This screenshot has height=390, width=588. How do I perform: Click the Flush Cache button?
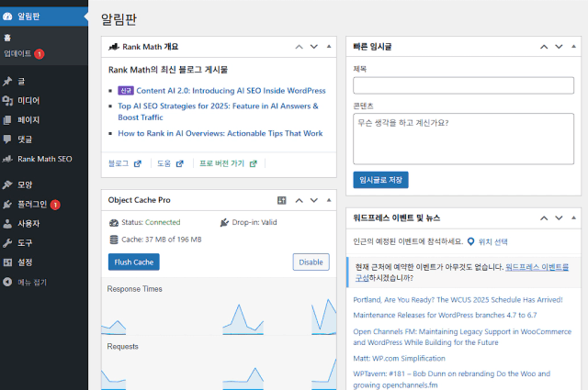[x=134, y=262]
